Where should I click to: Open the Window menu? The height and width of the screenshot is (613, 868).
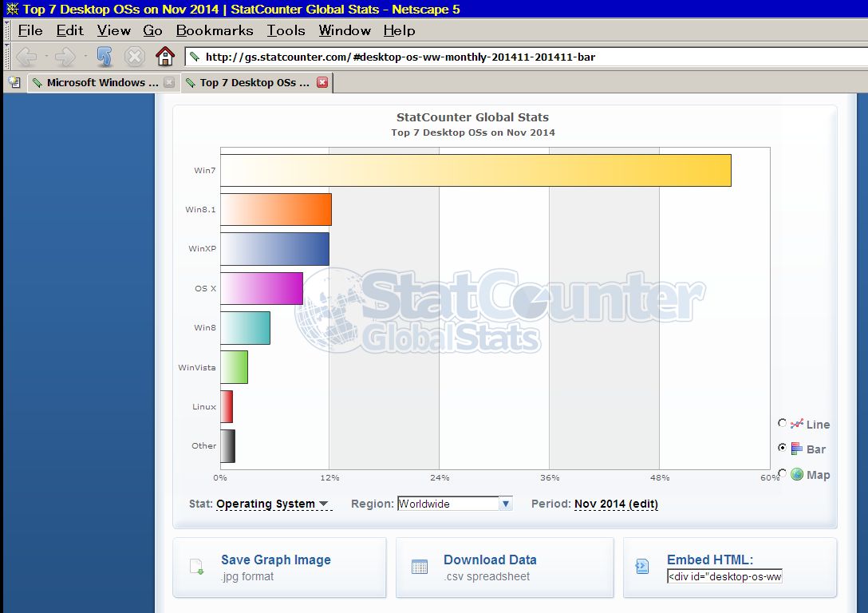tap(345, 31)
